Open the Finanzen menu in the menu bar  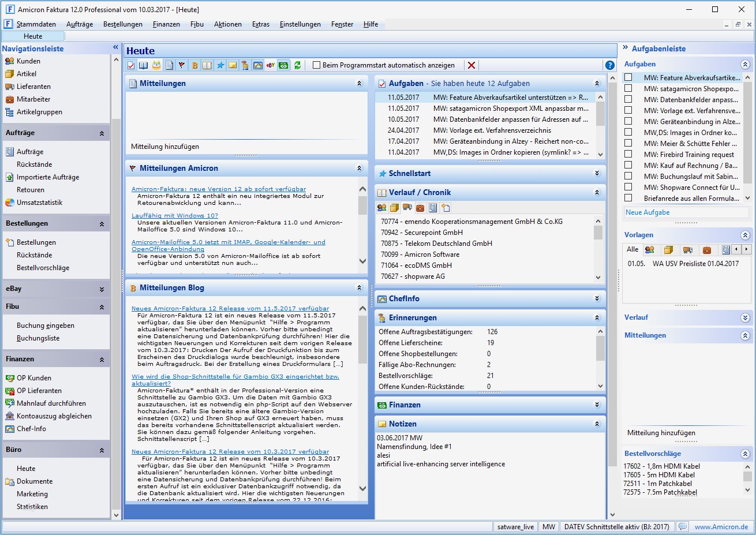(166, 24)
